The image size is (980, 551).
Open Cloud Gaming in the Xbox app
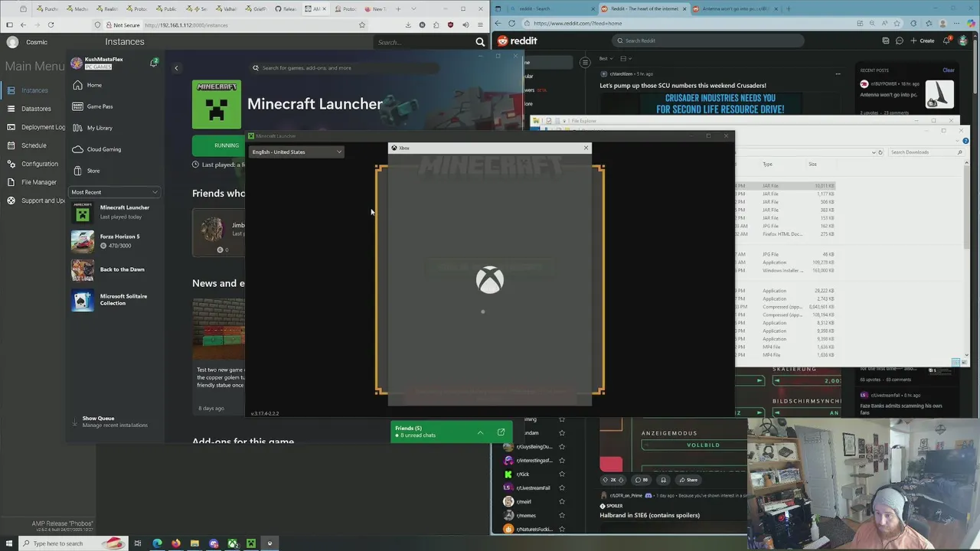click(115, 149)
